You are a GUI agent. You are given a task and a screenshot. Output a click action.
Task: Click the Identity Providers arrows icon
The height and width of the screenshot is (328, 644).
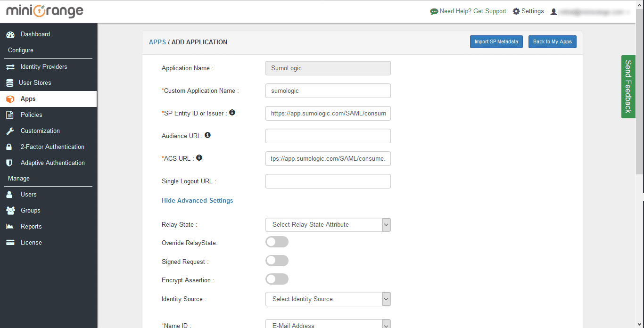tap(10, 67)
